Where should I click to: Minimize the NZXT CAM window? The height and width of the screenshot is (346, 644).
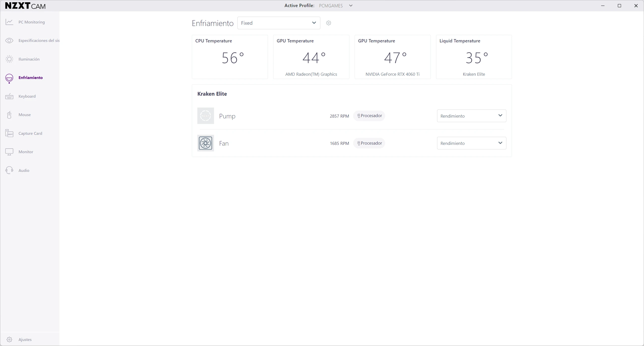coord(603,6)
